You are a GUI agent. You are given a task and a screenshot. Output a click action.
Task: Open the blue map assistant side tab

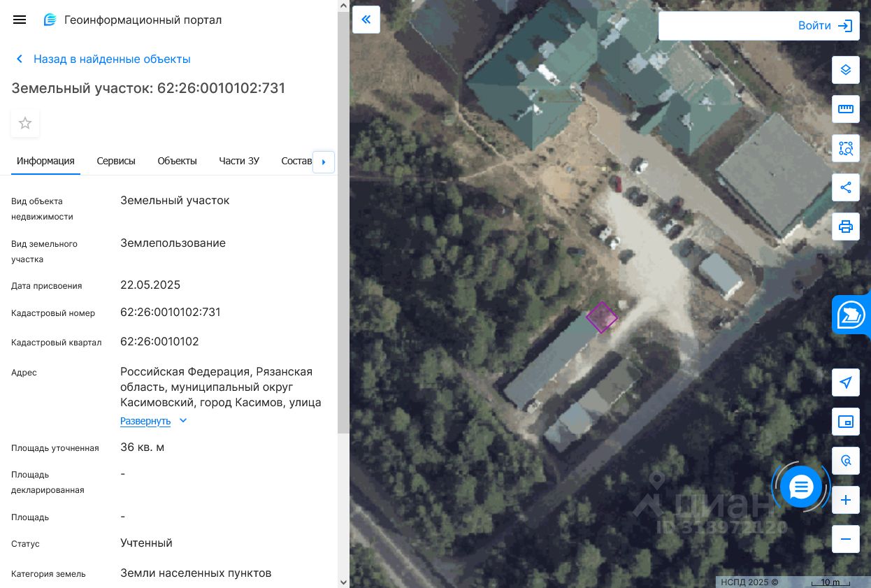tap(851, 315)
